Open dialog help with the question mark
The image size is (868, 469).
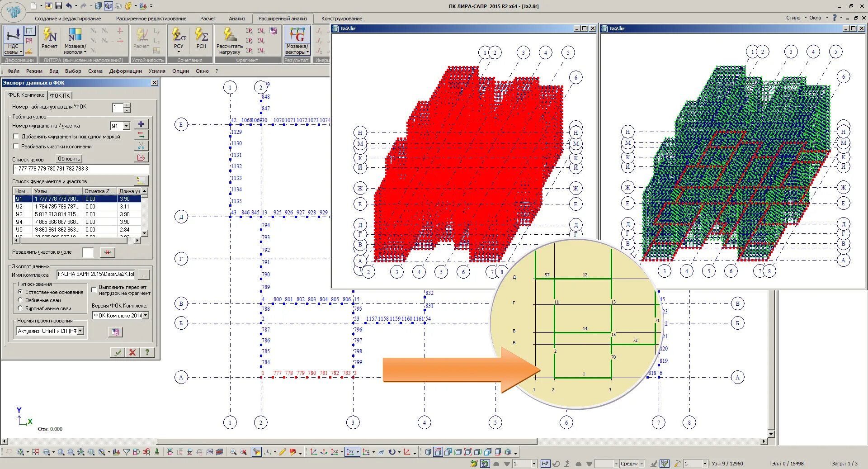(x=147, y=352)
